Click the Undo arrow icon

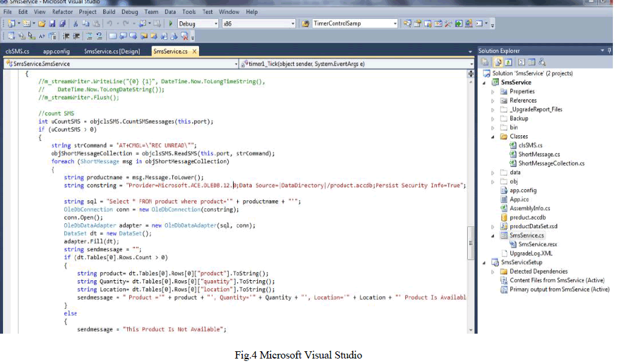point(110,24)
